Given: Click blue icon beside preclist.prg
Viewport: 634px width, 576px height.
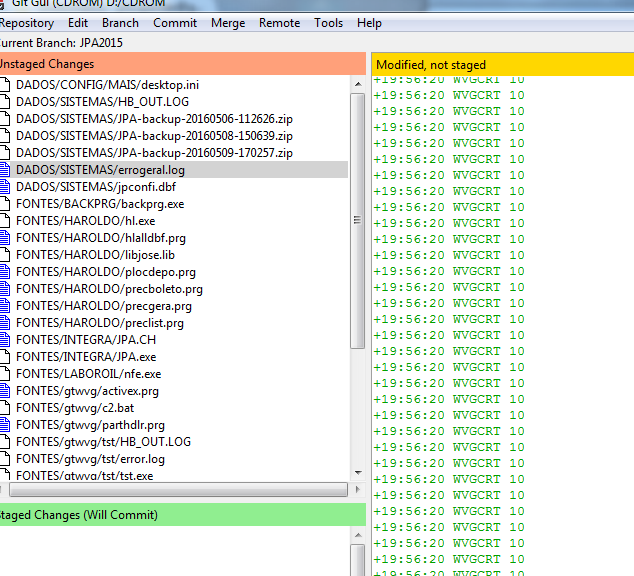Looking at the screenshot, I should [x=4, y=323].
